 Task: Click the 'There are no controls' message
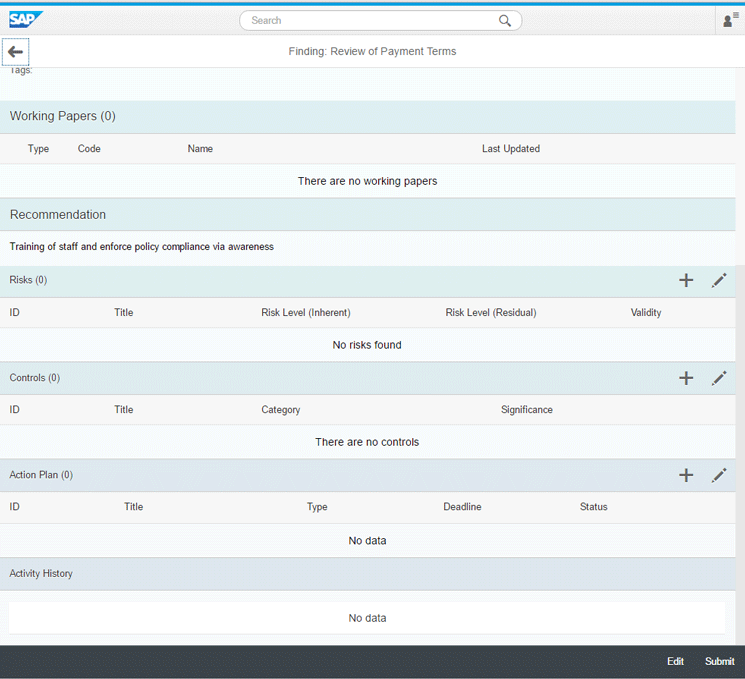click(367, 442)
